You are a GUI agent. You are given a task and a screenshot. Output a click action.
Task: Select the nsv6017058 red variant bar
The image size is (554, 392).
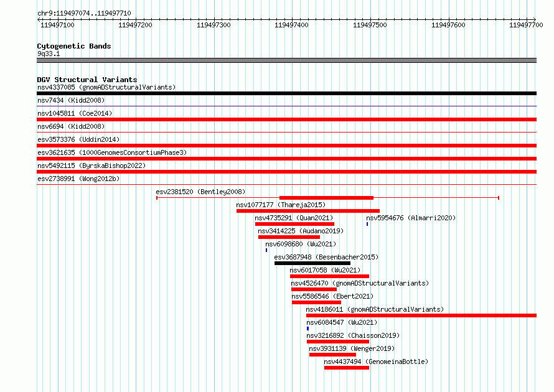coord(330,276)
